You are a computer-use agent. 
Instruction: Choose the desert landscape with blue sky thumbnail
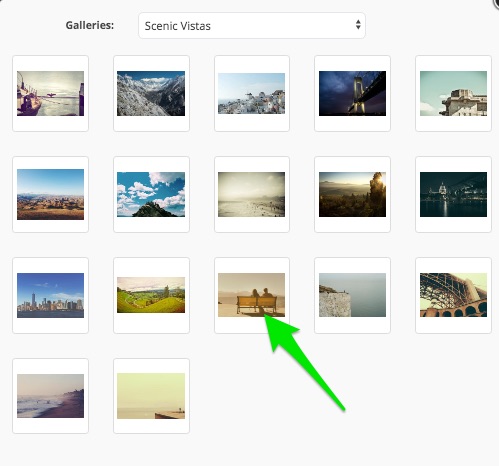[50, 194]
